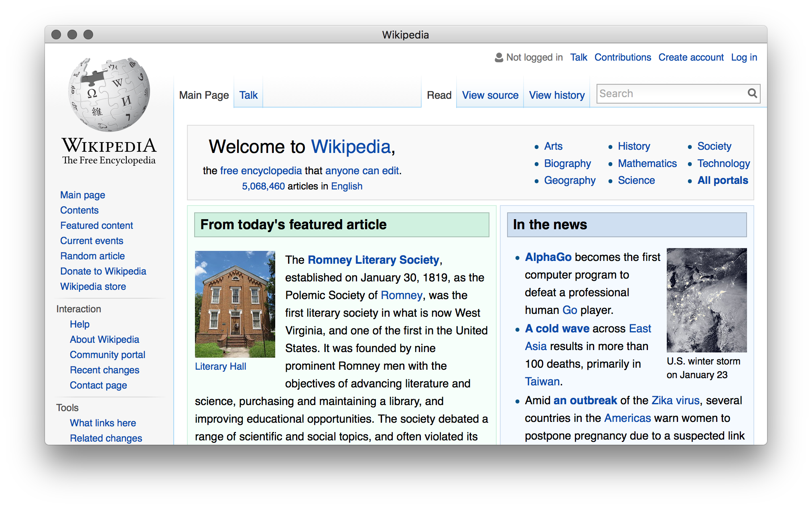
Task: Click Recent changes in Interaction section
Action: tap(104, 370)
